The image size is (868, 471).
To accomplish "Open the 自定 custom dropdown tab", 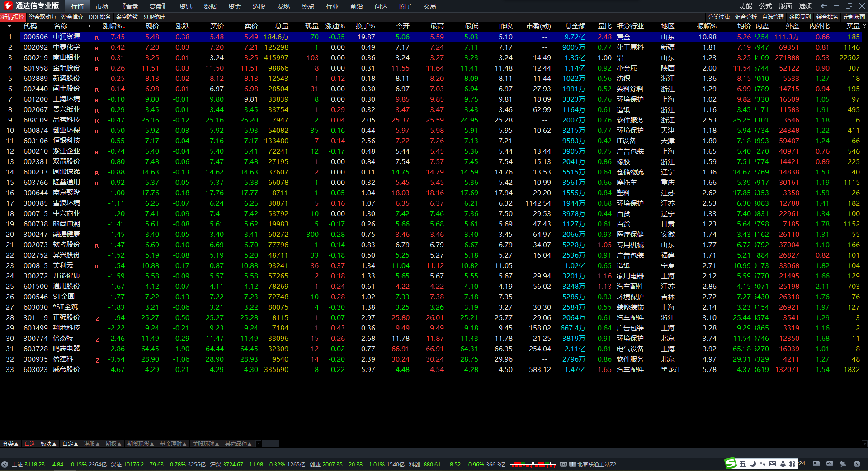I will [70, 444].
